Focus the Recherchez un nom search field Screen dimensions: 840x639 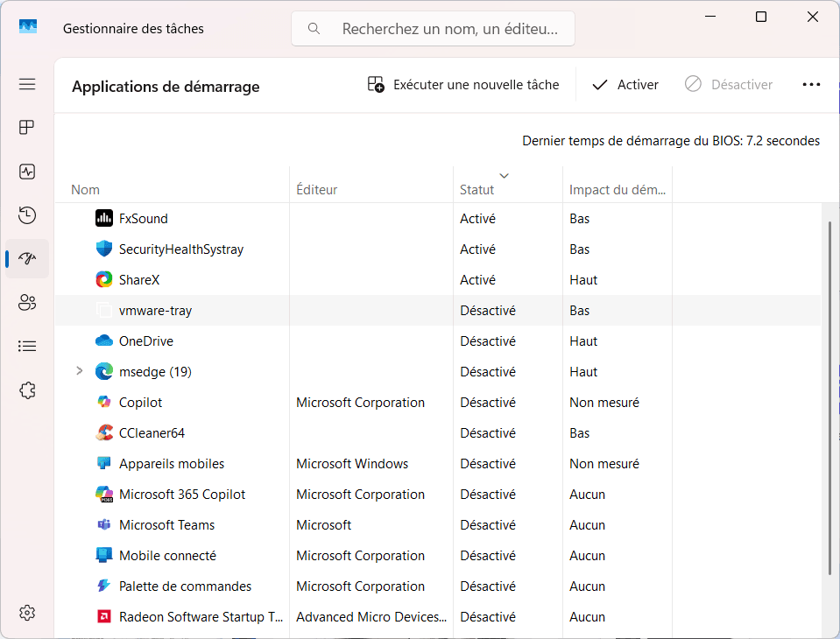pos(433,28)
